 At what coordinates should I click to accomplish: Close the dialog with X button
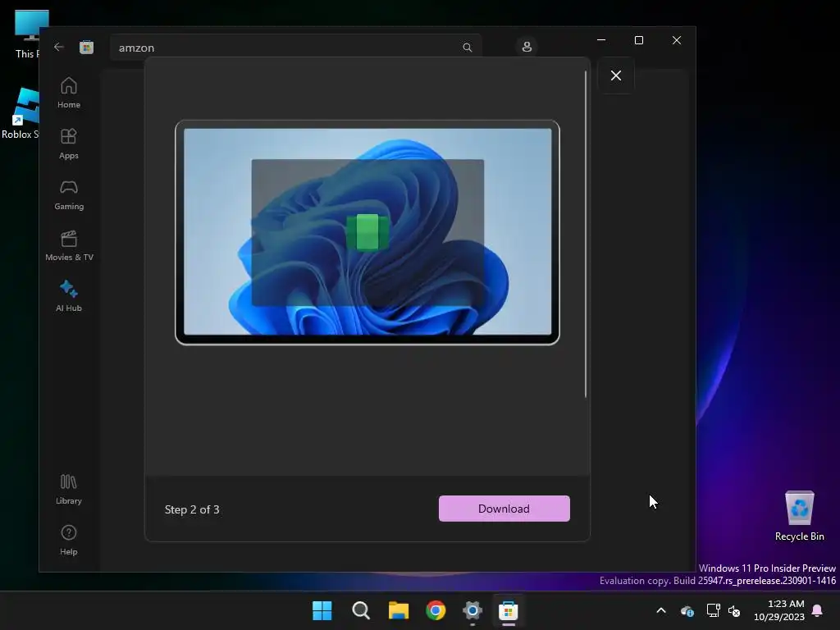[616, 75]
